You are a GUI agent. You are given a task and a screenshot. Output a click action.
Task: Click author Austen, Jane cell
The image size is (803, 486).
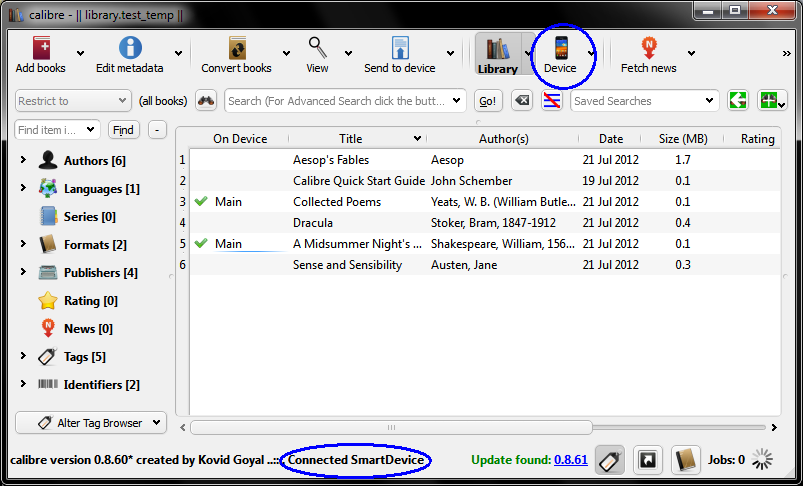click(x=464, y=265)
